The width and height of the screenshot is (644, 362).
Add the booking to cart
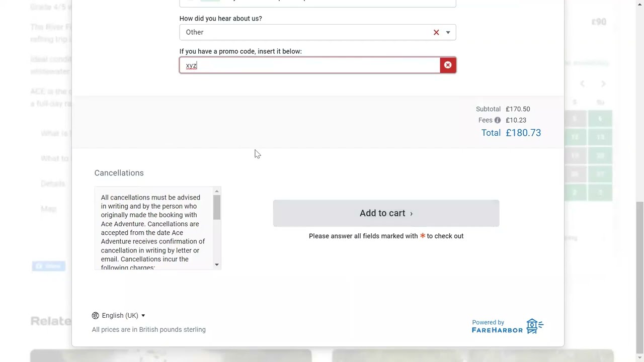pyautogui.click(x=386, y=213)
